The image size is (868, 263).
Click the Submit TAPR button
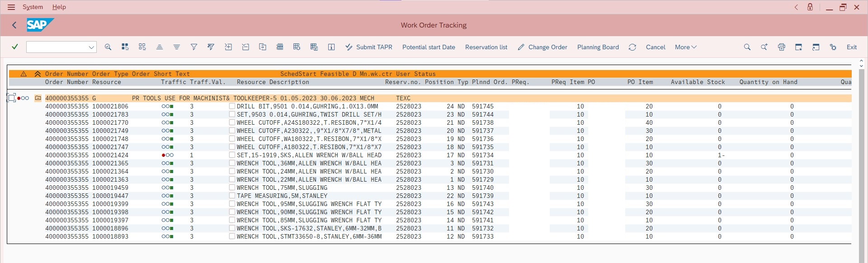click(369, 47)
